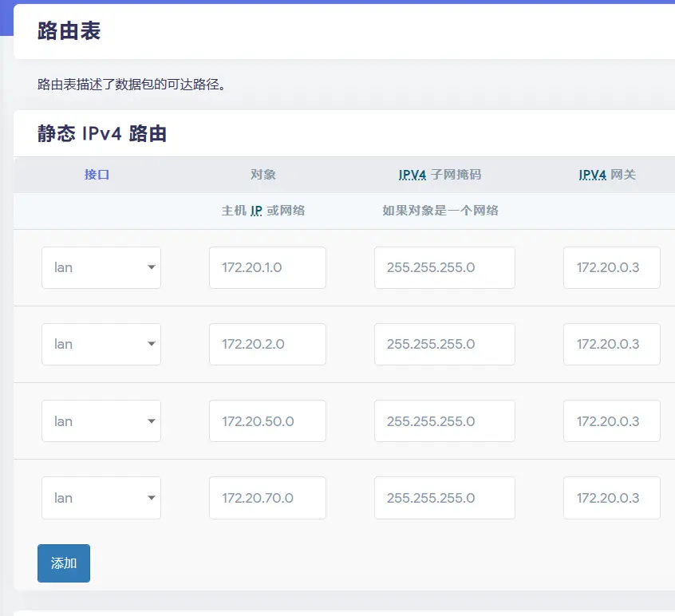The width and height of the screenshot is (675, 616).
Task: Open the lan dropdown for route 172.20.1.0
Action: tap(101, 267)
